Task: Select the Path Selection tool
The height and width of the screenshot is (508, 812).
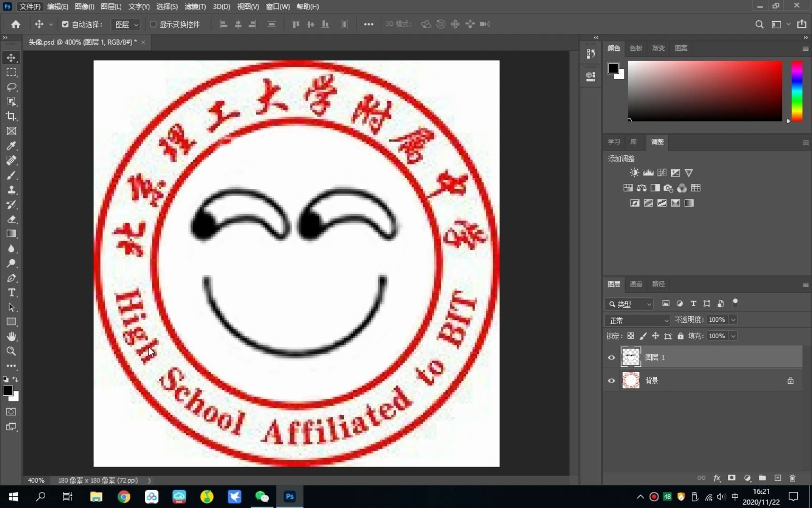Action: (x=11, y=307)
